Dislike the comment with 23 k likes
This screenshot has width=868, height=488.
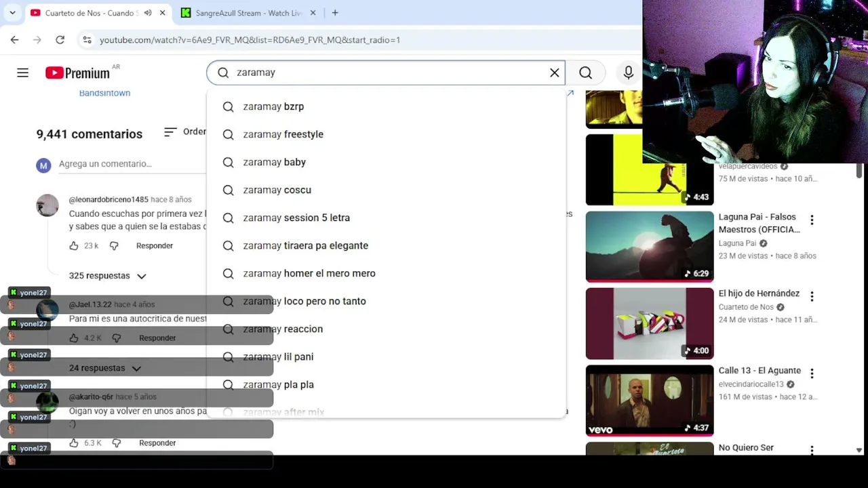tap(114, 246)
